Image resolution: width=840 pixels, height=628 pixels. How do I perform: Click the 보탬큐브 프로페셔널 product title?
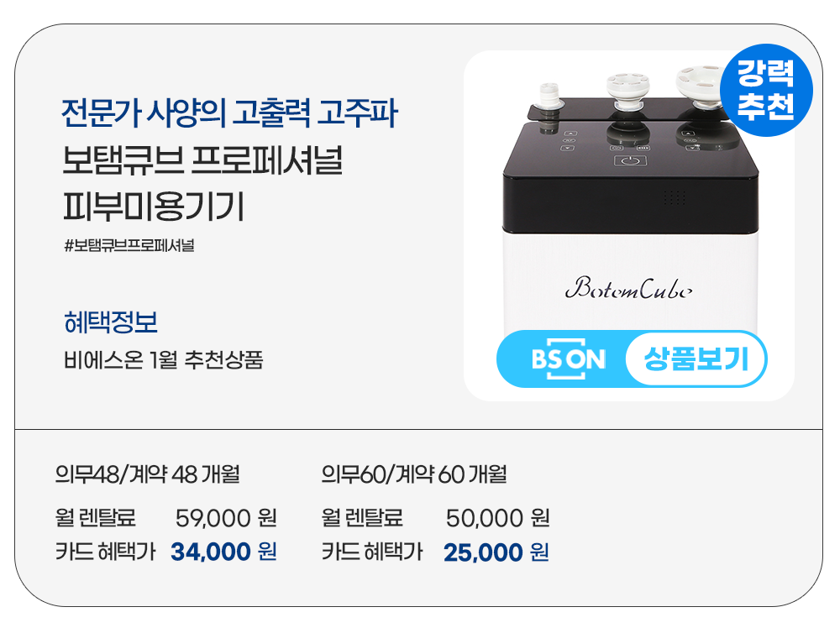[x=202, y=160]
